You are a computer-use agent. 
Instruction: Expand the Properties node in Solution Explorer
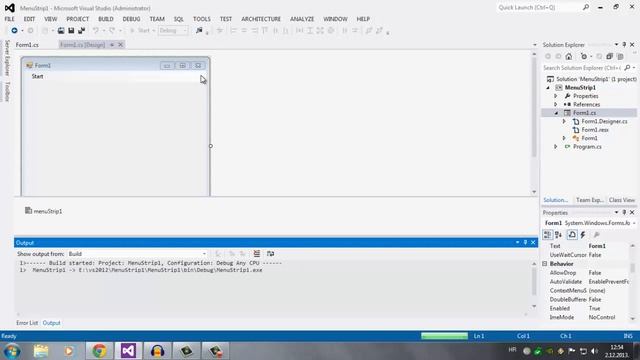click(x=556, y=96)
